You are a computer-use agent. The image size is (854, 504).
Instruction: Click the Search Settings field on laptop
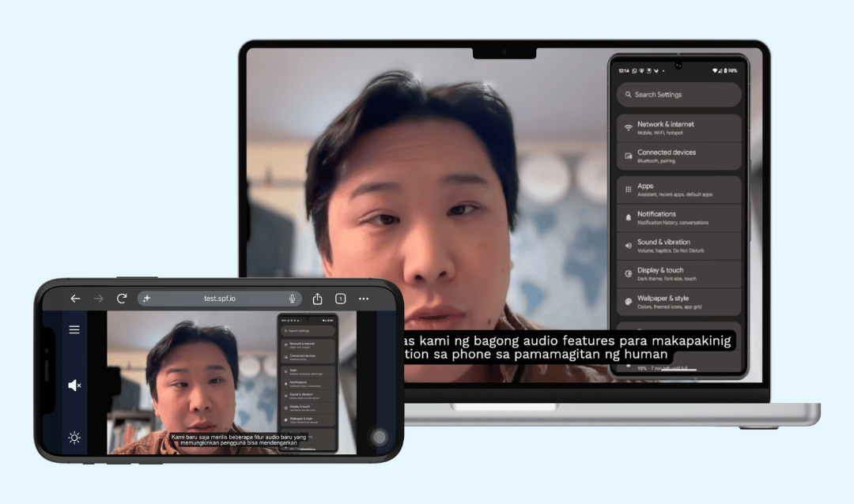[x=679, y=95]
